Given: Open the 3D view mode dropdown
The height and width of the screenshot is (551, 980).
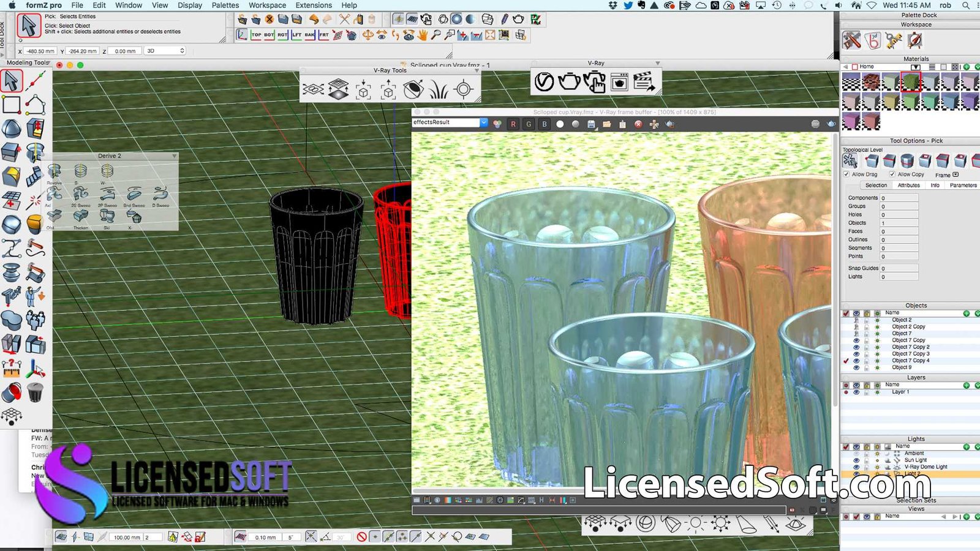Looking at the screenshot, I should pos(165,51).
